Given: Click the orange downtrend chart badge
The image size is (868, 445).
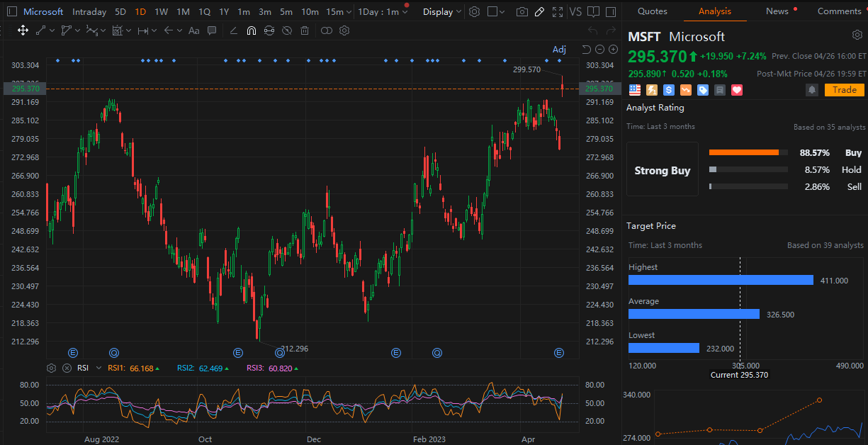Looking at the screenshot, I should coord(686,90).
